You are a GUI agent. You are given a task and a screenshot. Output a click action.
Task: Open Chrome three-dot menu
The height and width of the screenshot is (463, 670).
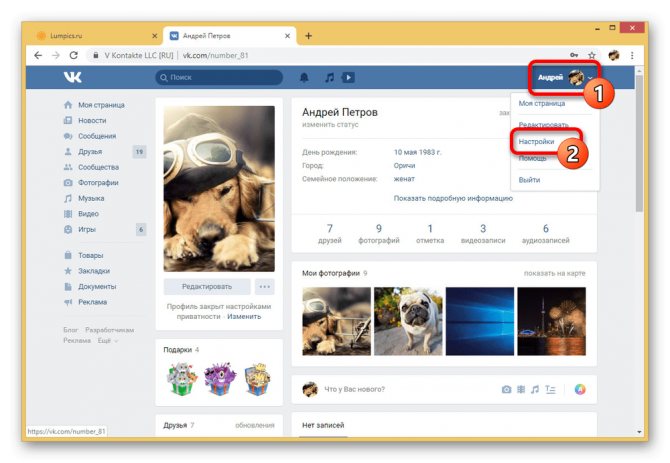[x=632, y=55]
